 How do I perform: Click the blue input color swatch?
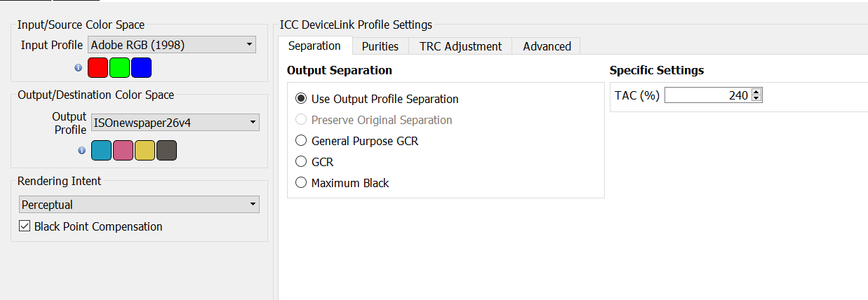pos(141,68)
